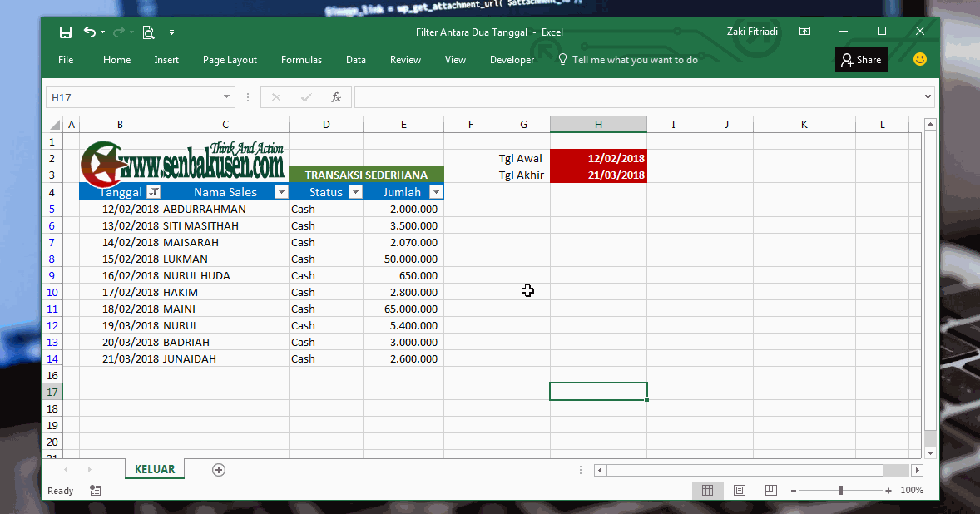
Task: Click the macro recording icon in status bar
Action: click(x=95, y=491)
